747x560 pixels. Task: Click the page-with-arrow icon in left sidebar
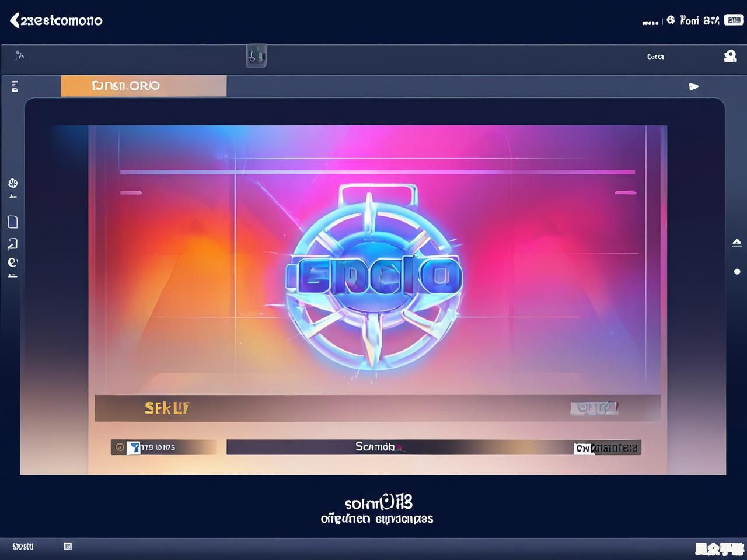[x=13, y=244]
